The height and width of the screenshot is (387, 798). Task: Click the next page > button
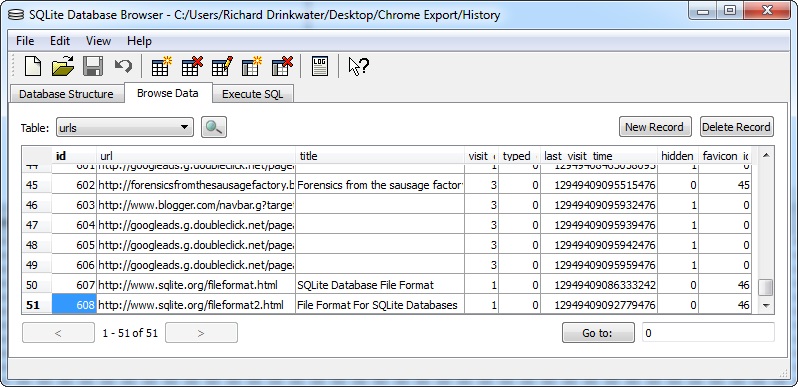(201, 333)
